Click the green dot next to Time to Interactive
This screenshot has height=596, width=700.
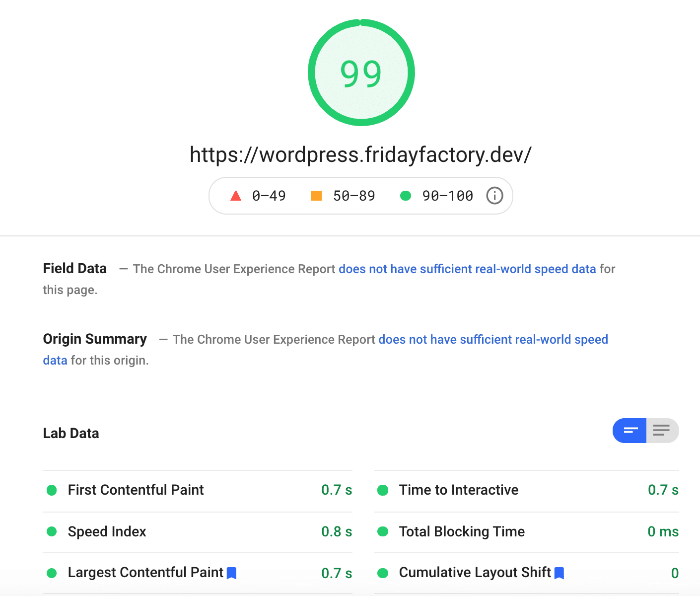383,490
